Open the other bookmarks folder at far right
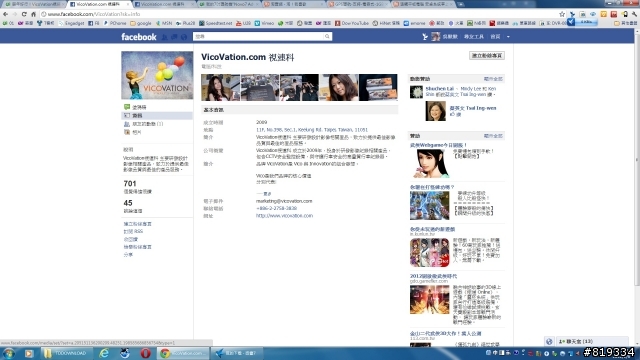The width and height of the screenshot is (640, 360). coord(626,23)
